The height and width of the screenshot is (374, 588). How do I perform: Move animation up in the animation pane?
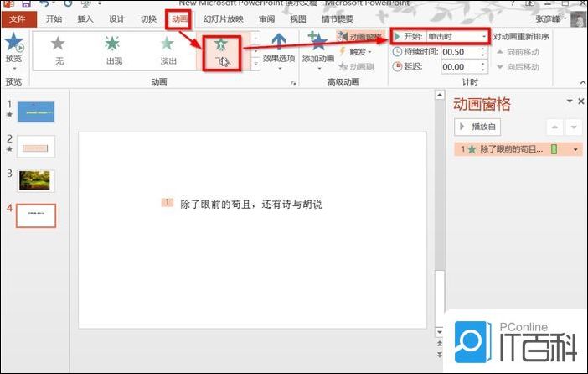coord(554,127)
